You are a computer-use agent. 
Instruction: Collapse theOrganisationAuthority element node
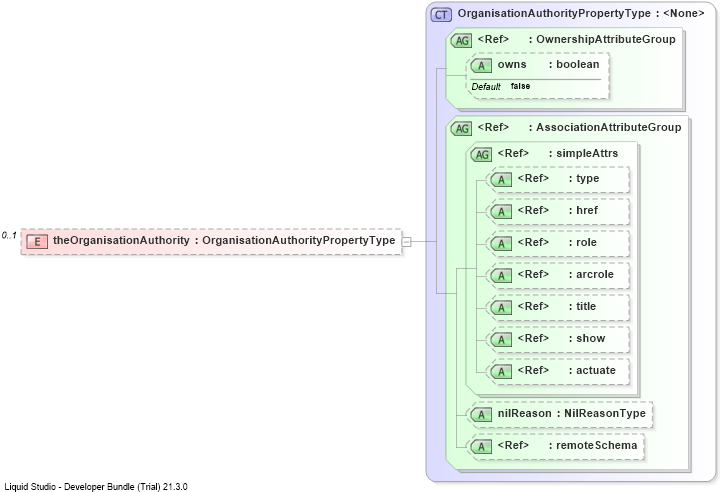coord(406,242)
